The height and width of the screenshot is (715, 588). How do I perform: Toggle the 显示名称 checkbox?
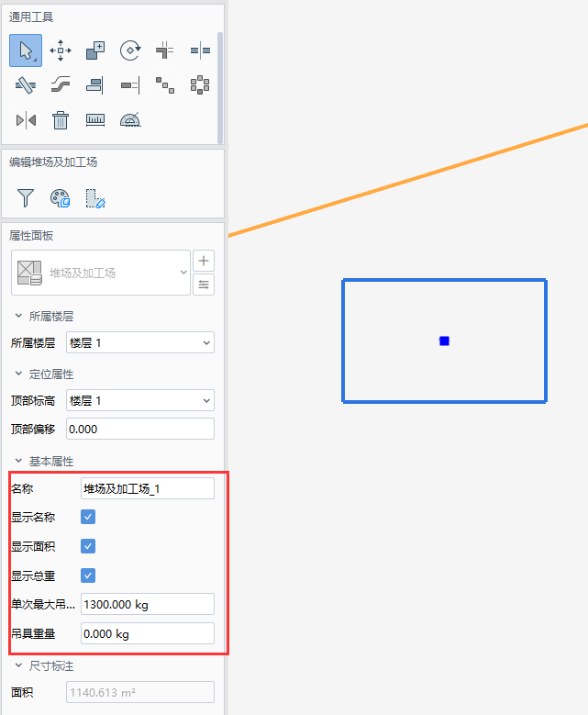[x=88, y=517]
